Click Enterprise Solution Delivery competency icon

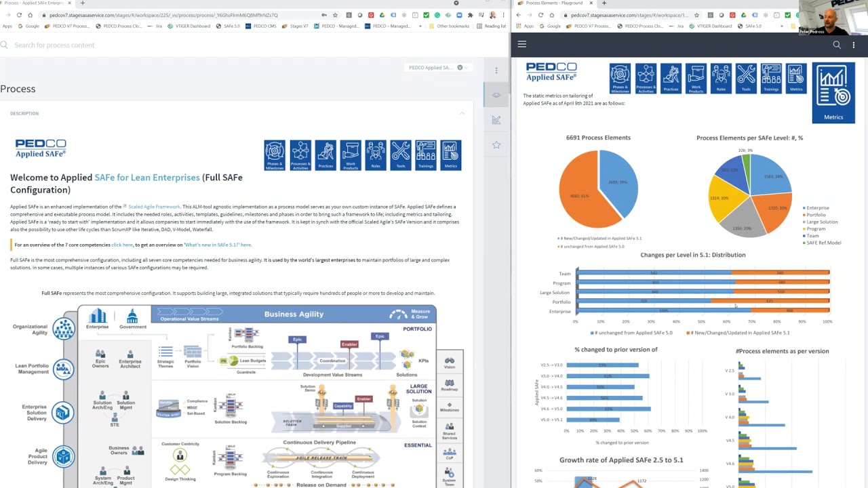coord(64,411)
